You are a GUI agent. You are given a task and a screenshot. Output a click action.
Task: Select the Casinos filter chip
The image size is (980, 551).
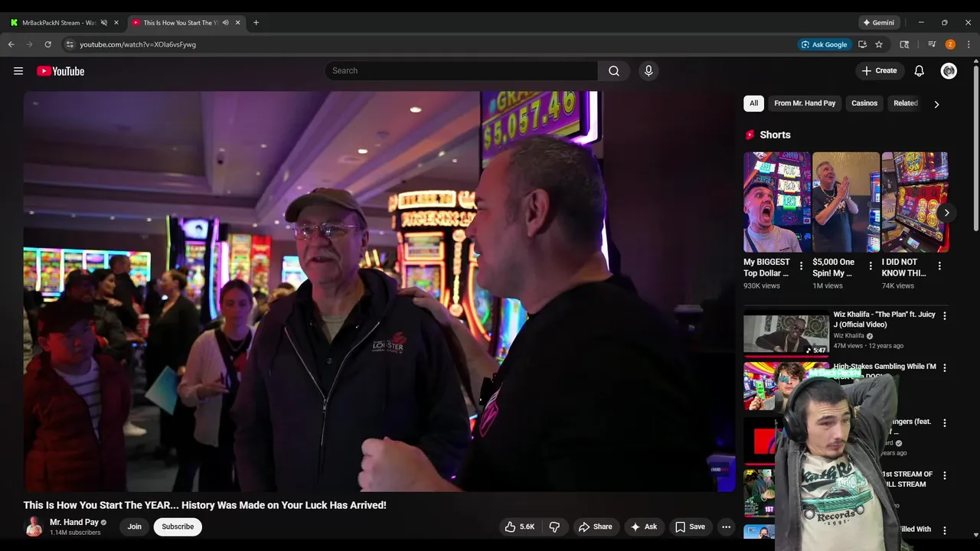click(x=864, y=103)
